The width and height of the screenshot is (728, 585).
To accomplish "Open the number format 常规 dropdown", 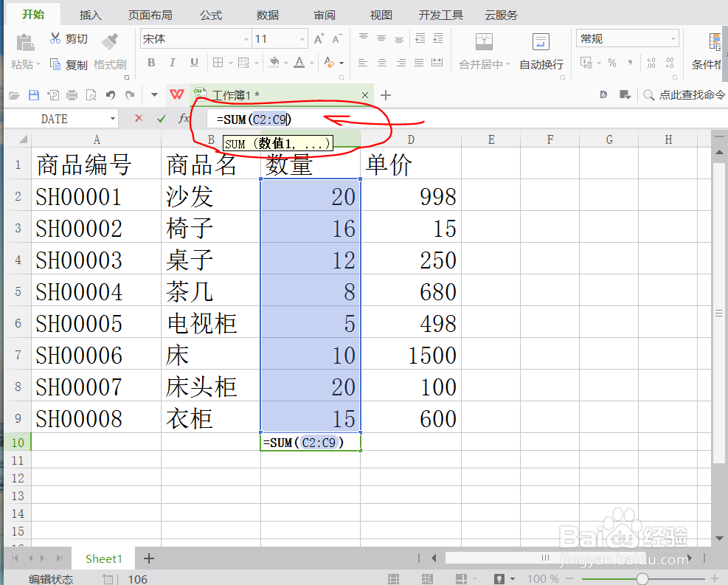I will [626, 38].
